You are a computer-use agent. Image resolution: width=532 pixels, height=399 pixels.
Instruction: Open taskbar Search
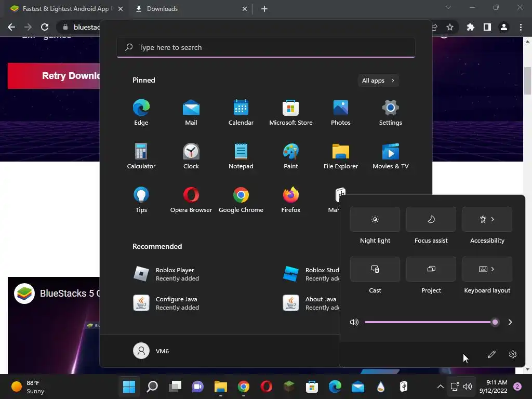(x=152, y=387)
